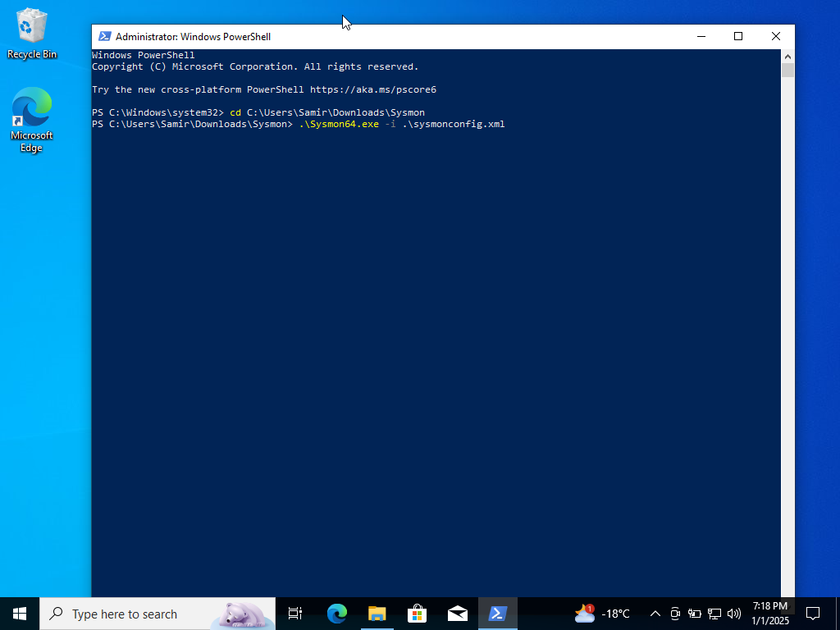
Task: Click the scrollbar up arrow in PowerShell
Action: tap(787, 57)
